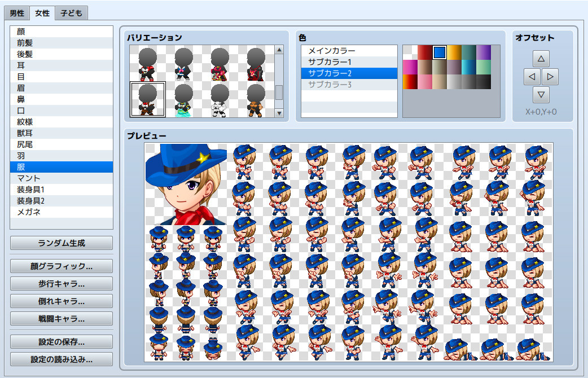Switch to the 子ども tab
Screen dimensions: 588x378
coord(71,12)
